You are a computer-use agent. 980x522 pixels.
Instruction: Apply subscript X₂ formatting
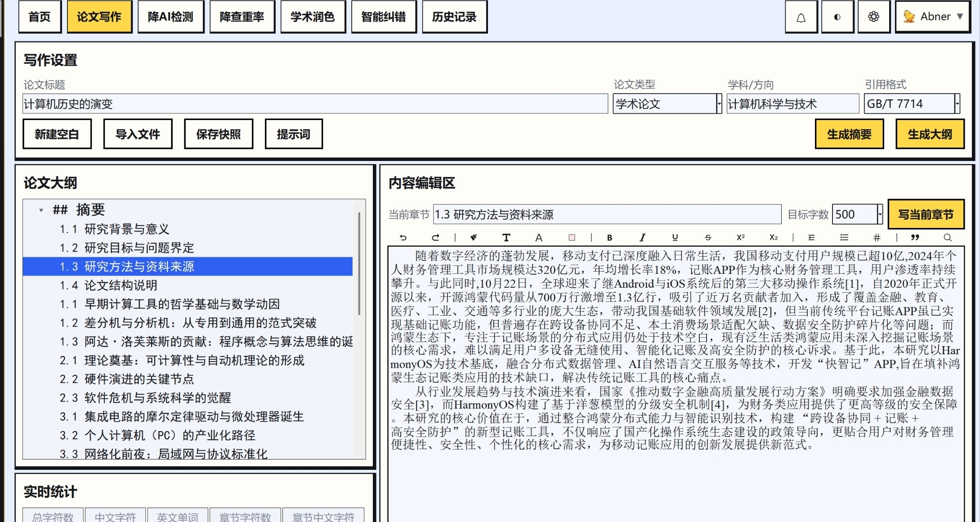(773, 237)
